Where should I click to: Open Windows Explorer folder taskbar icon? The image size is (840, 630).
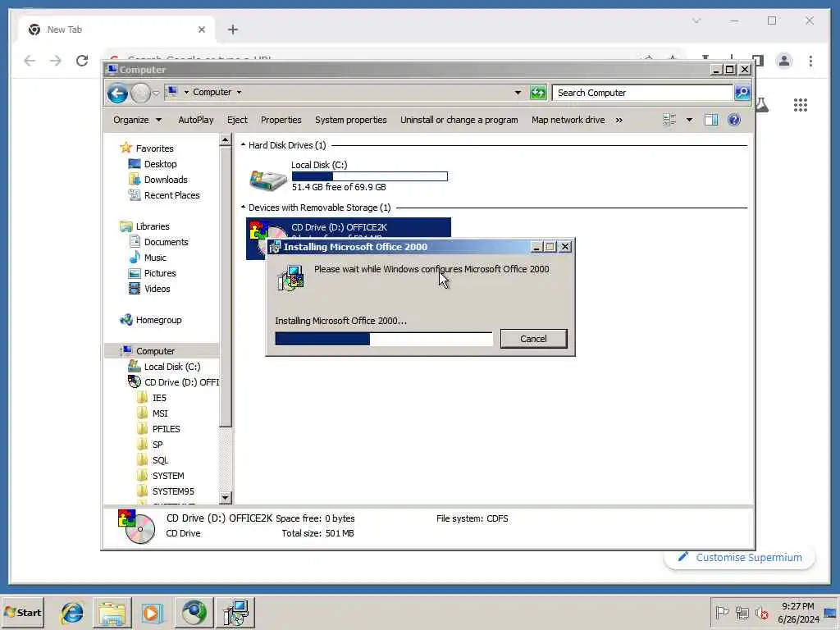point(112,612)
